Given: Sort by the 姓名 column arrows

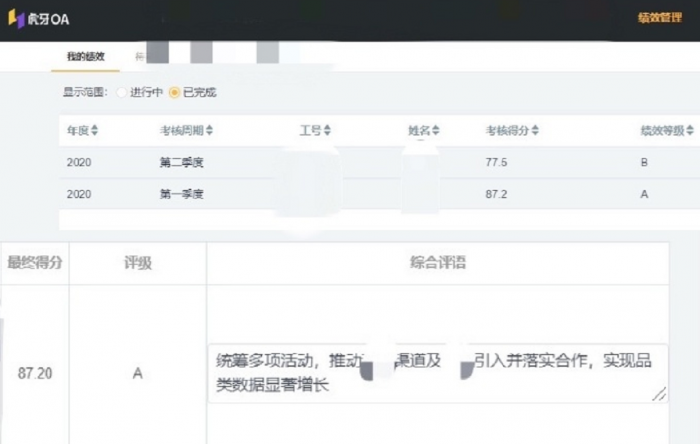Looking at the screenshot, I should click(x=436, y=130).
